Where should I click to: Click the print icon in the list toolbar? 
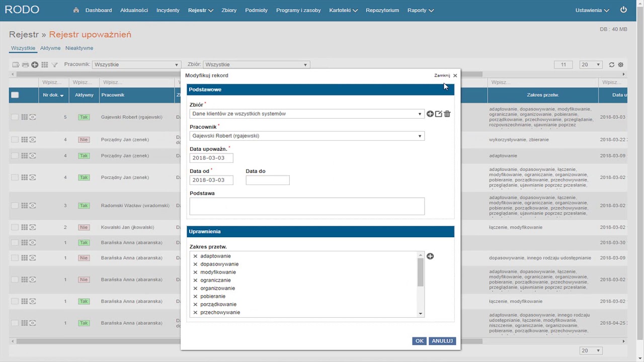click(x=25, y=65)
